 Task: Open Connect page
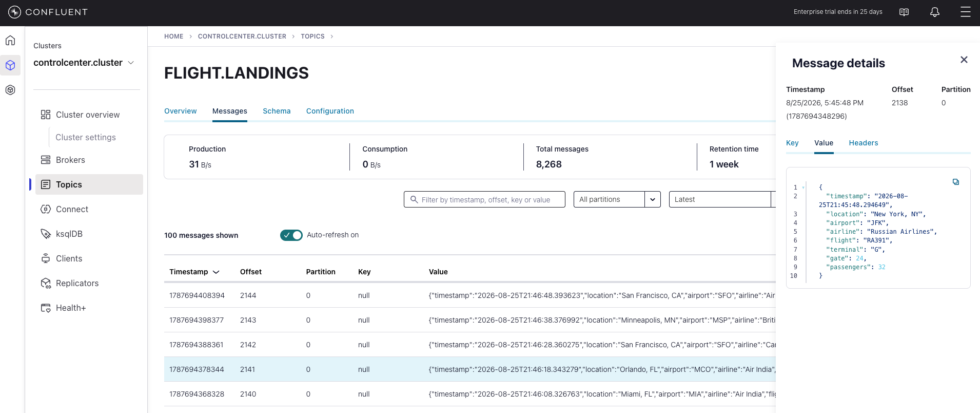point(72,209)
